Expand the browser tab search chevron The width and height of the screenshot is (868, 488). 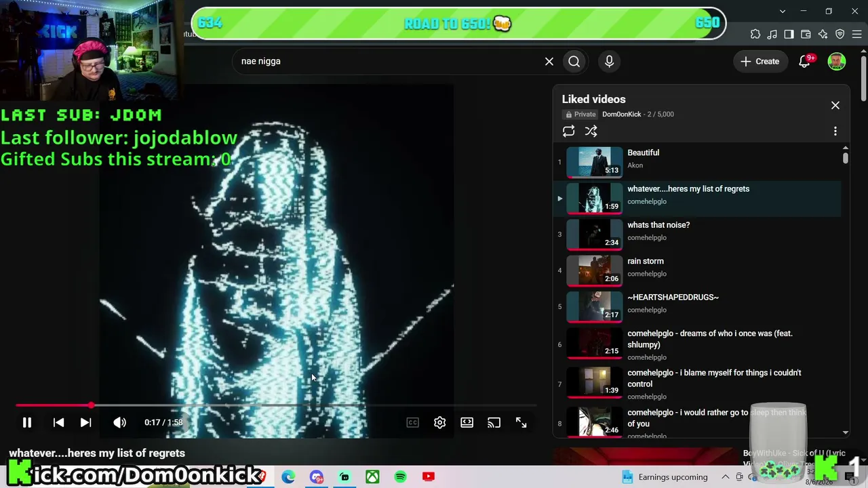[783, 11]
